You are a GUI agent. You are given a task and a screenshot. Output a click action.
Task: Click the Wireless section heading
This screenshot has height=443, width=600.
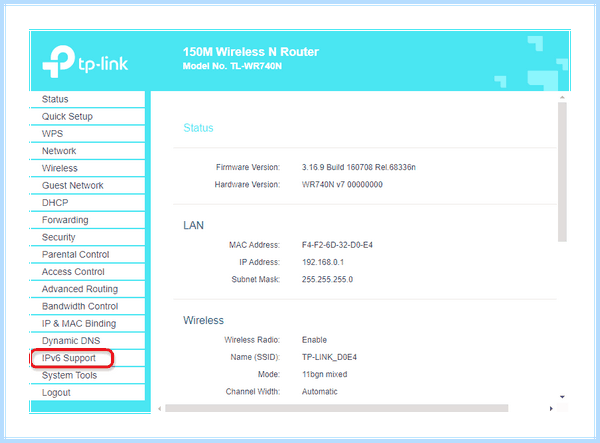point(203,320)
